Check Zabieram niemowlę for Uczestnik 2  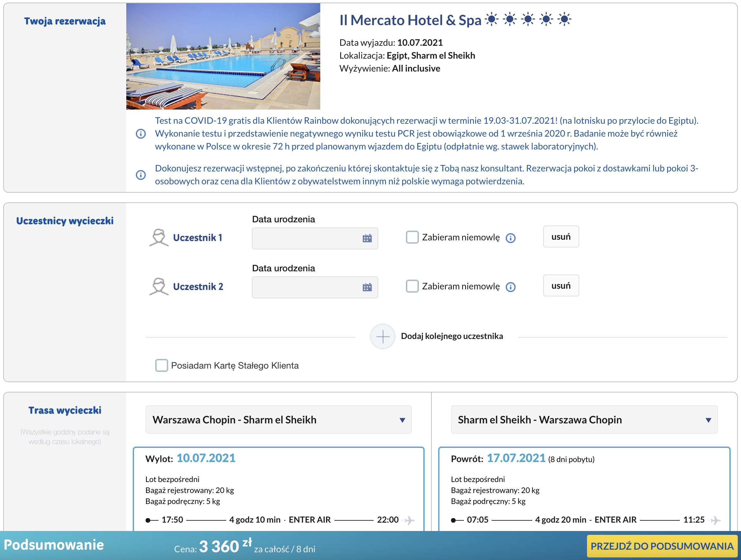point(412,286)
